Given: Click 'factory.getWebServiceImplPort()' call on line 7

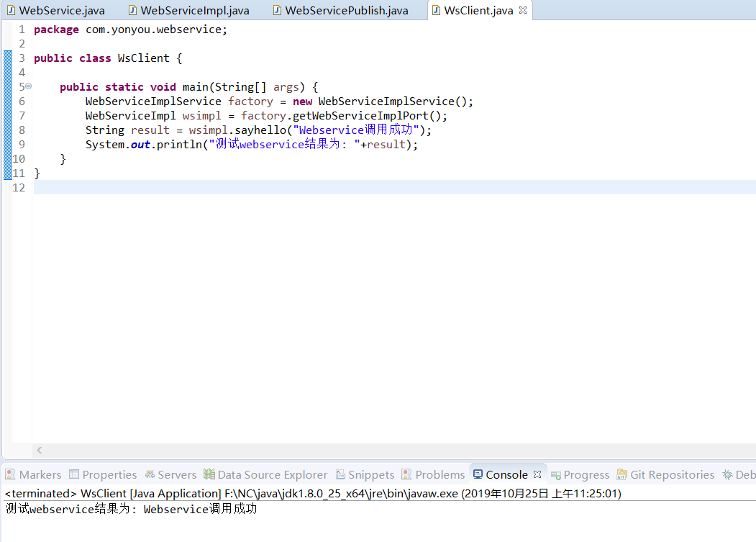Looking at the screenshot, I should pos(341,116).
